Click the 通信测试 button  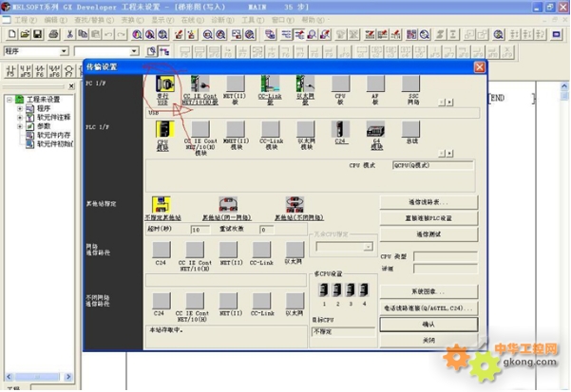[428, 234]
